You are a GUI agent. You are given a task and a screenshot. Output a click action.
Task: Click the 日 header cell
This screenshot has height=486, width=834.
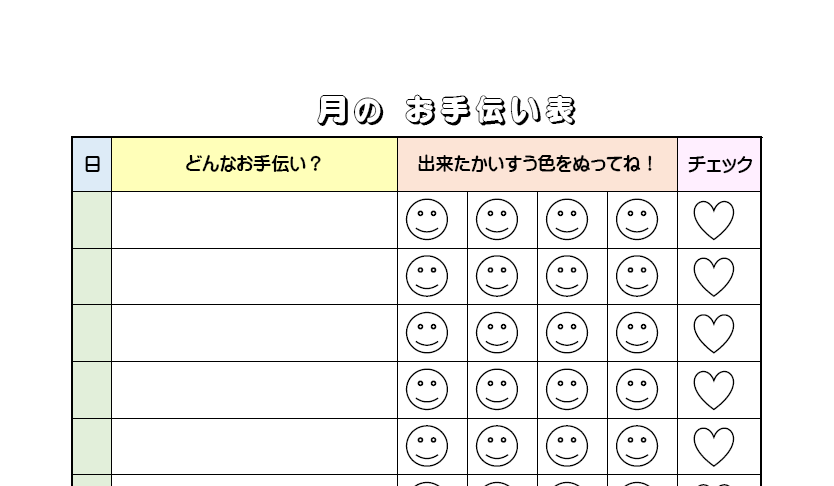pos(92,165)
